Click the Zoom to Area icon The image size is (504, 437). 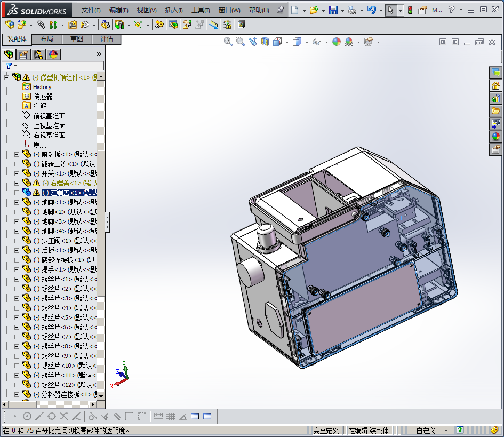point(240,42)
